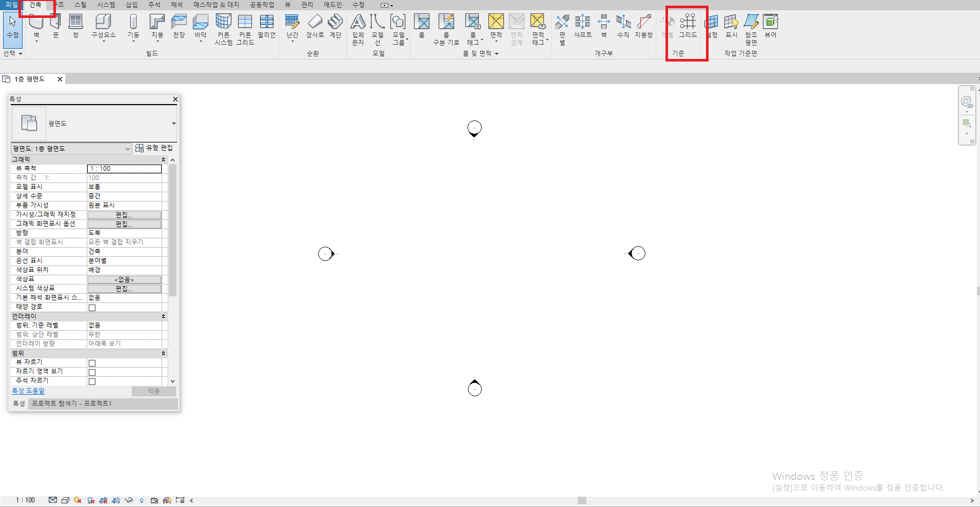Viewport: 980px width, 507px height.
Task: Select the 경사로 (Ramp) tool
Action: [315, 26]
